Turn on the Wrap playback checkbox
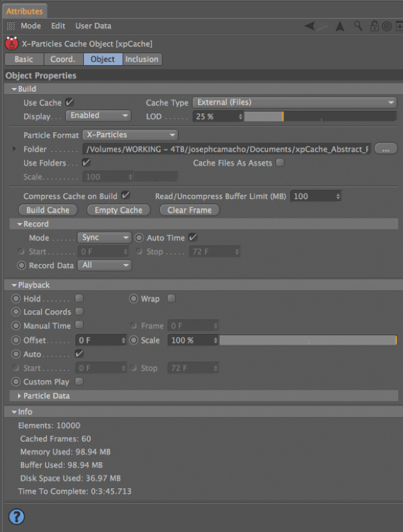Viewport: 403px width, 532px height. [x=171, y=298]
